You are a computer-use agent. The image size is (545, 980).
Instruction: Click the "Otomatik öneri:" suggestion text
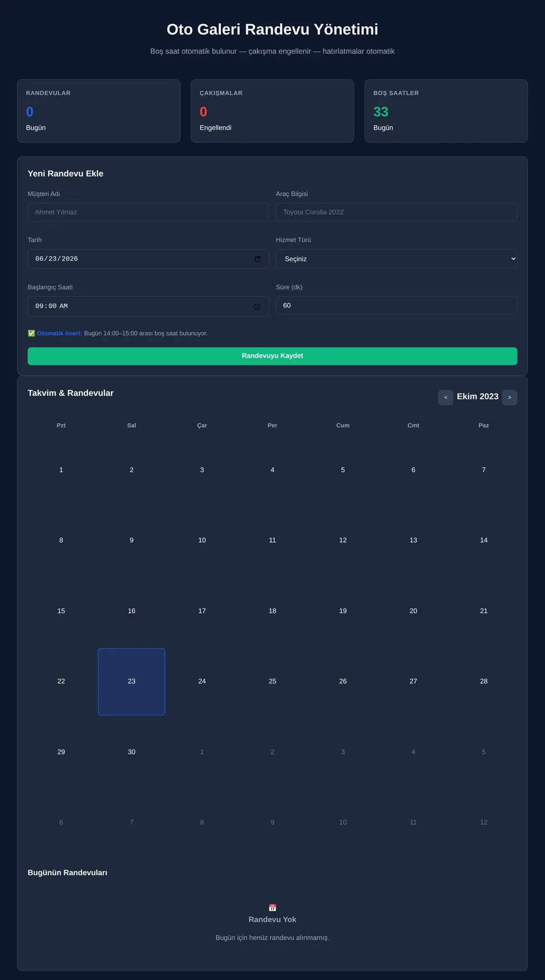click(59, 333)
